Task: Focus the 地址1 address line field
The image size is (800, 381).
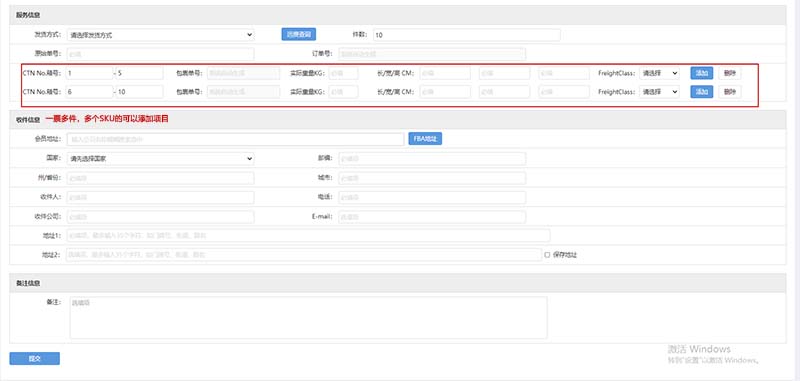Action: click(308, 236)
